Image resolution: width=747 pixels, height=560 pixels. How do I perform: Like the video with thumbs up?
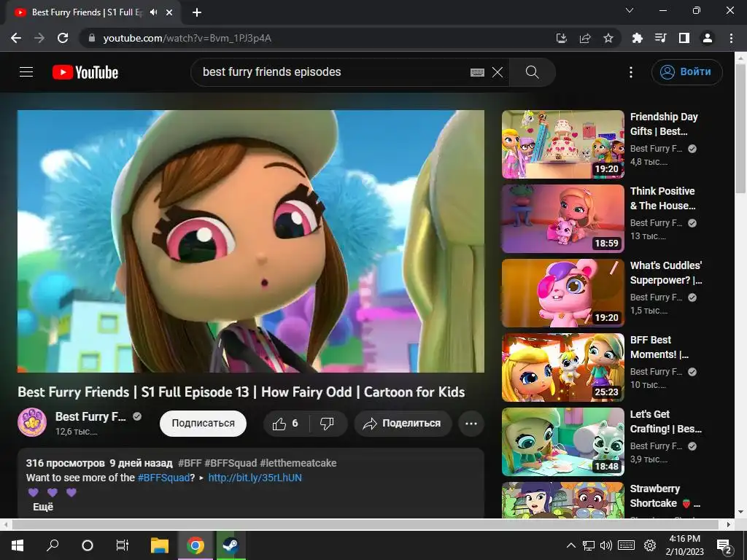(285, 424)
